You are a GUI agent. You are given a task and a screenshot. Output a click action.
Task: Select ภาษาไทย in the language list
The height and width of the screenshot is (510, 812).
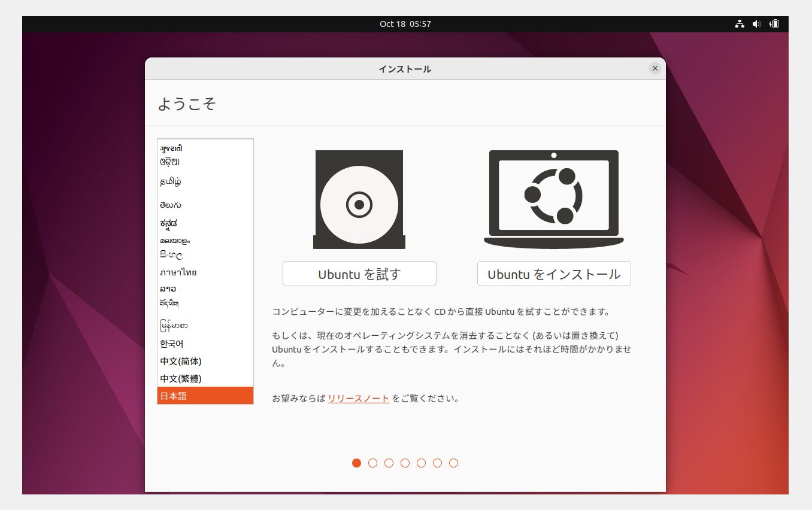(205, 272)
